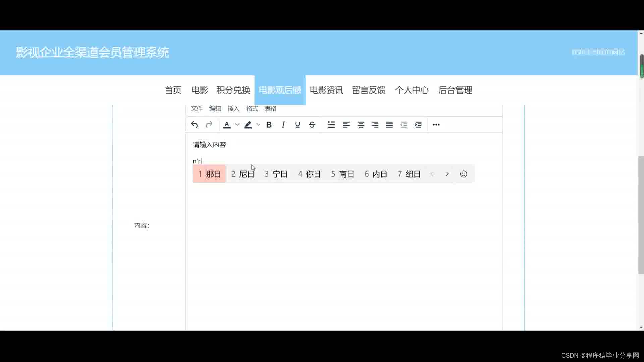644x362 pixels.
Task: Apply strikethrough formatting
Action: pyautogui.click(x=312, y=125)
